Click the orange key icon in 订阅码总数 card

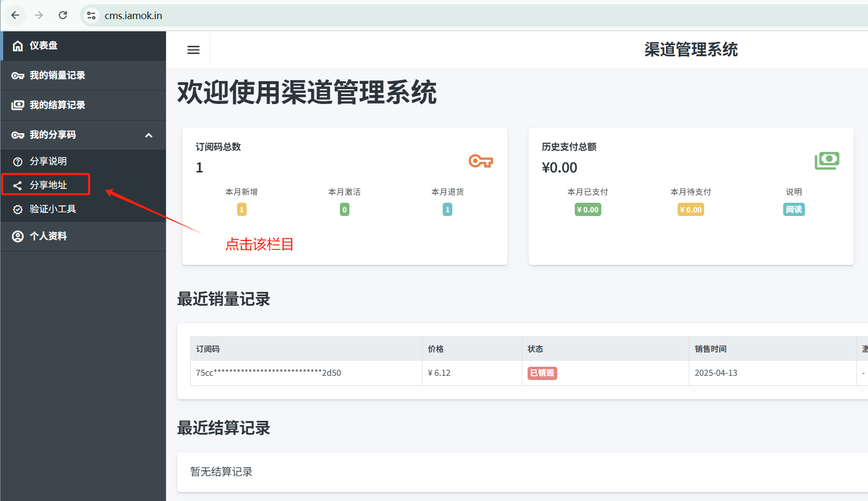coord(480,161)
